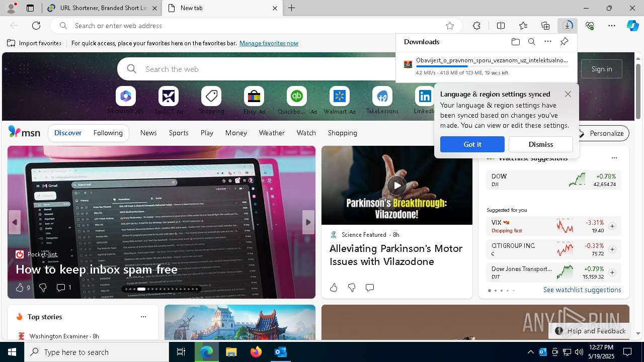Open the Copilot sidebar icon
This screenshot has width=644, height=362.
[x=633, y=26]
